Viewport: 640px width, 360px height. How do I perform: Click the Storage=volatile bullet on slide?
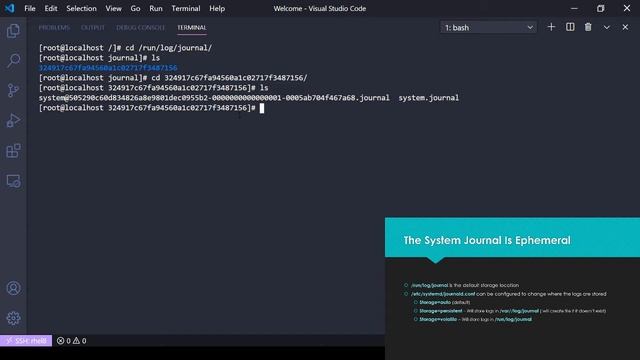(476, 320)
